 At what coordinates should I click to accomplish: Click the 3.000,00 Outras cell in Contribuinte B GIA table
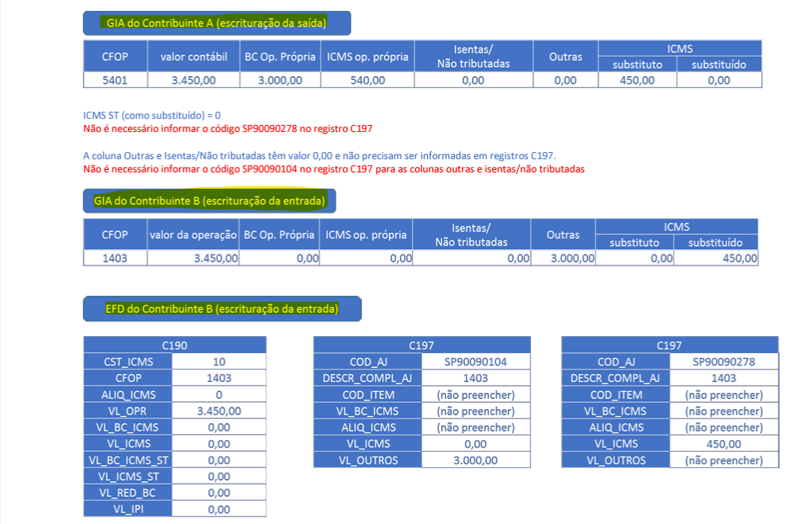564,258
